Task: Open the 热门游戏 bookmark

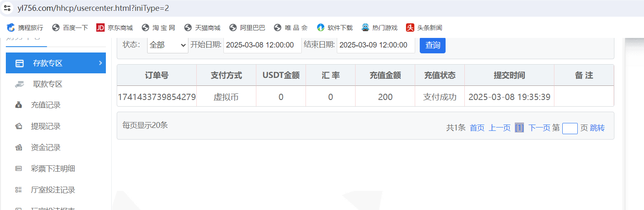Action: 379,28
